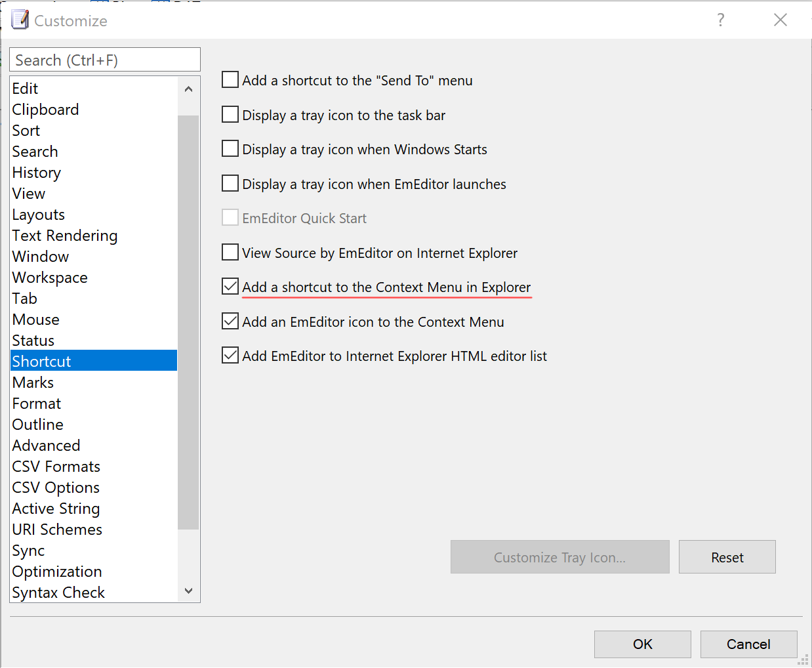This screenshot has width=812, height=668.
Task: Open the View category
Action: tap(94, 194)
